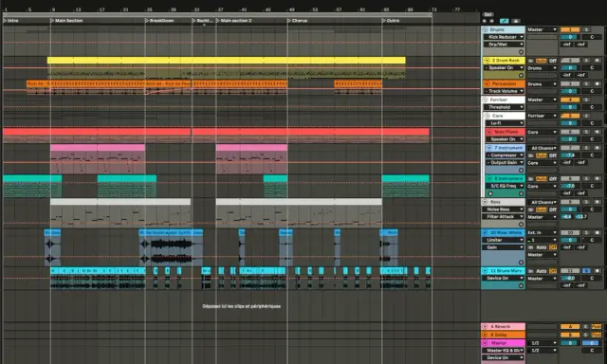Set Bass monitor to Off
The height and width of the screenshot is (364, 607).
(x=553, y=209)
